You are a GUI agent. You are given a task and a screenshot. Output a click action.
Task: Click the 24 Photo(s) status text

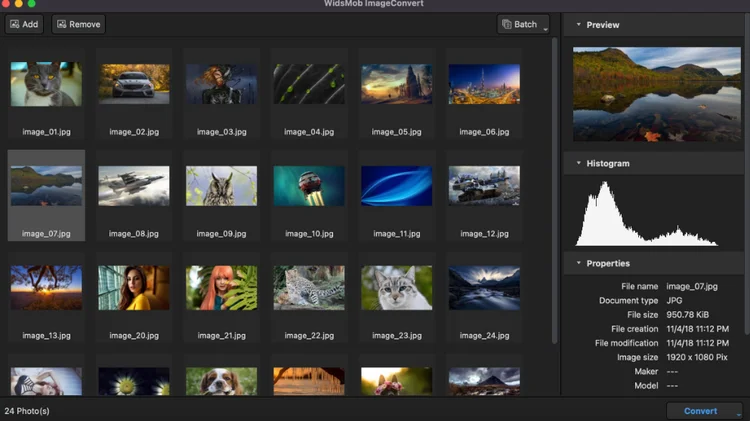[27, 411]
